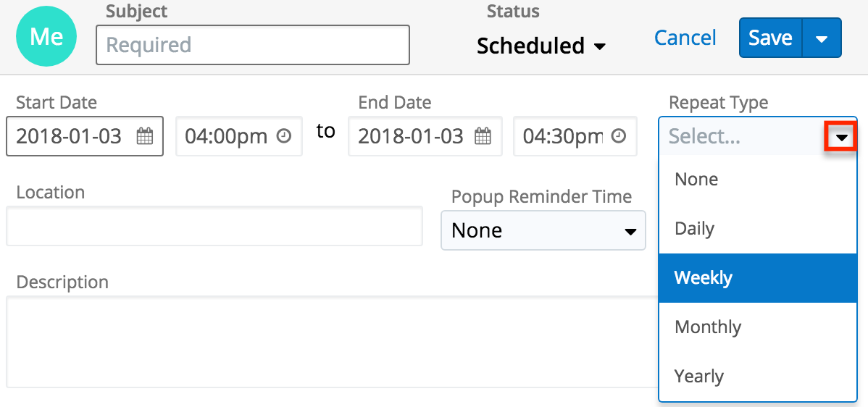Open the Save button dropdown arrow
This screenshot has height=407, width=868.
(822, 38)
